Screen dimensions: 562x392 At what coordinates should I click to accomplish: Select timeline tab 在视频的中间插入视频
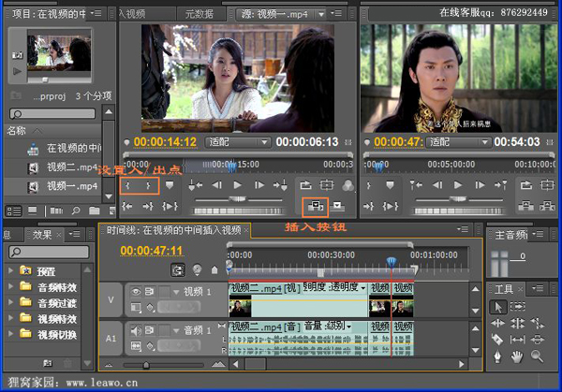[174, 230]
